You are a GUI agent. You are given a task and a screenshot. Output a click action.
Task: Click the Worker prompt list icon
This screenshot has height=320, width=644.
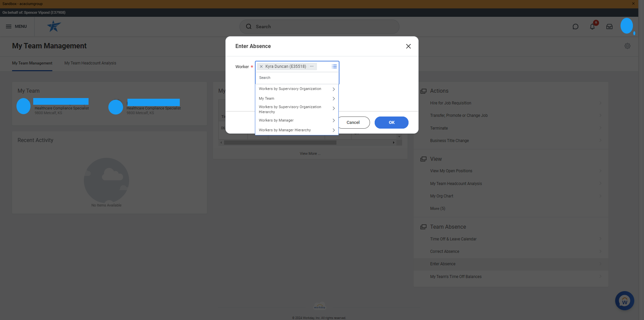pos(334,66)
